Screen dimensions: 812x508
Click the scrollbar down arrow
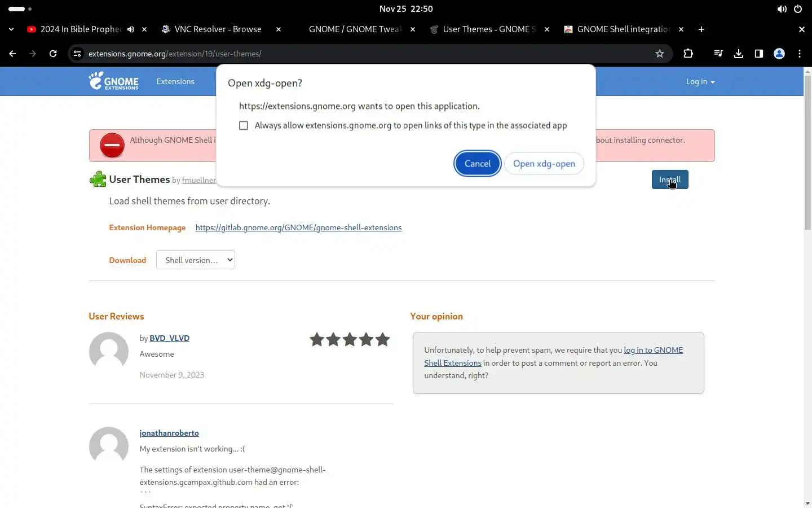pyautogui.click(x=807, y=503)
